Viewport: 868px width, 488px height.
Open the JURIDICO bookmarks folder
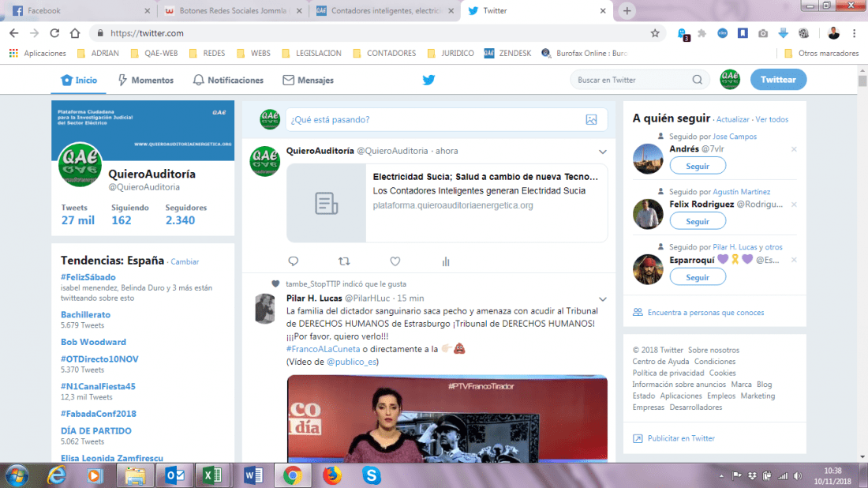[x=451, y=53]
